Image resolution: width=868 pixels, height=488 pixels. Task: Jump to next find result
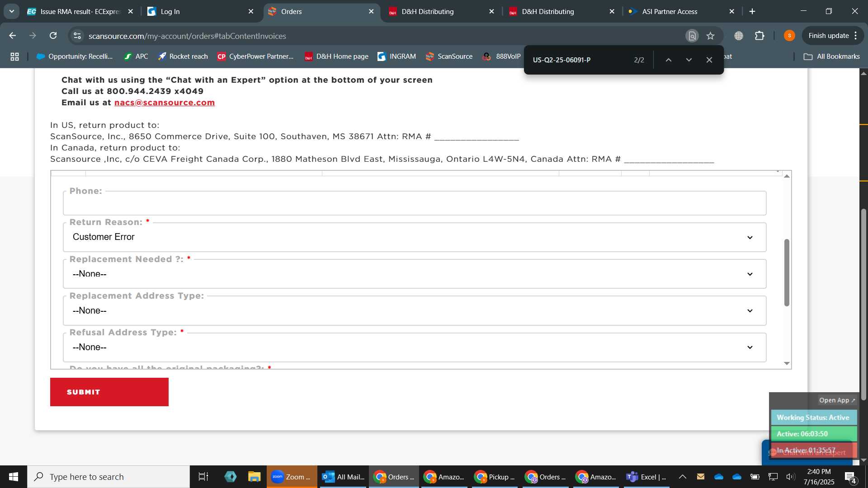point(689,60)
